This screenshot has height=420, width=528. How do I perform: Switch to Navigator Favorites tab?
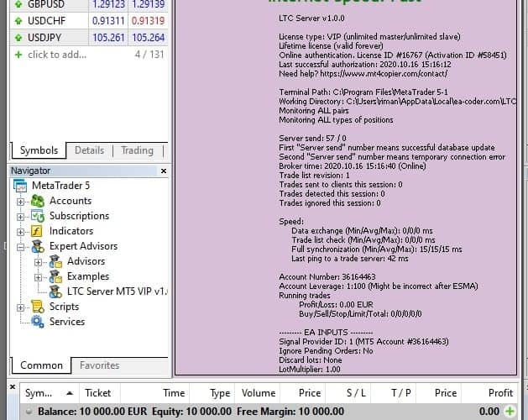[x=99, y=365]
